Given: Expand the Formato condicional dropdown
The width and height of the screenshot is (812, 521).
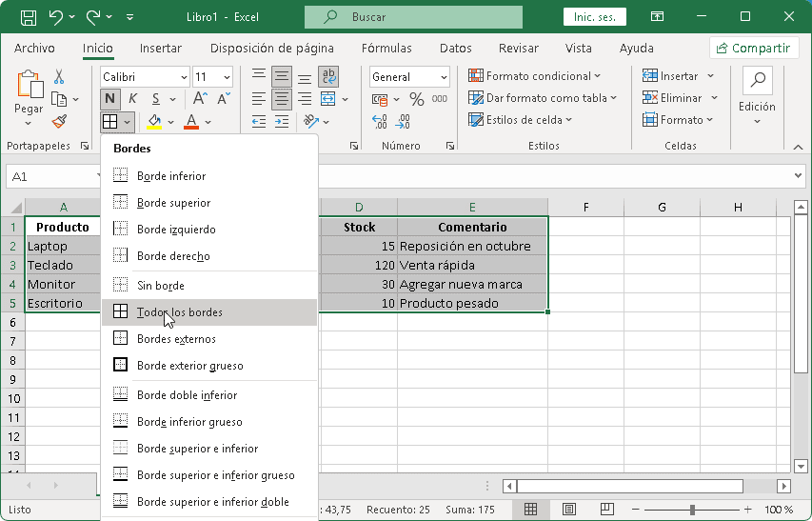Looking at the screenshot, I should pyautogui.click(x=535, y=76).
